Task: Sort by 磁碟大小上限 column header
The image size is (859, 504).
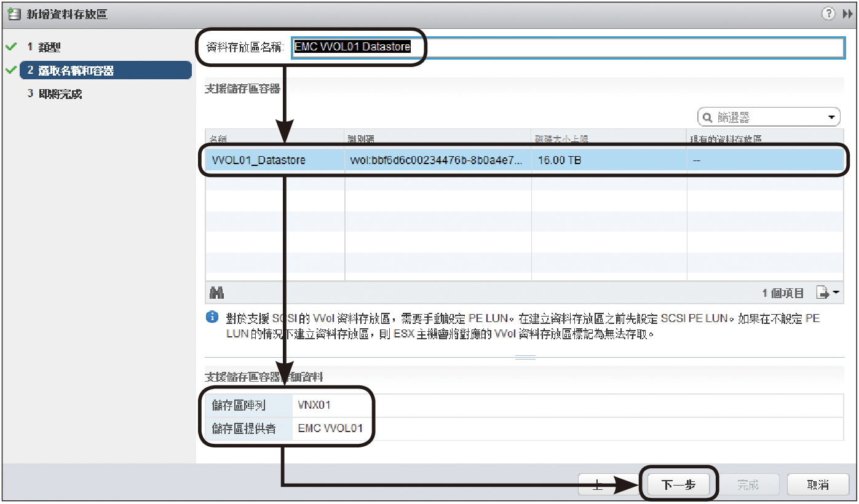Action: click(609, 139)
